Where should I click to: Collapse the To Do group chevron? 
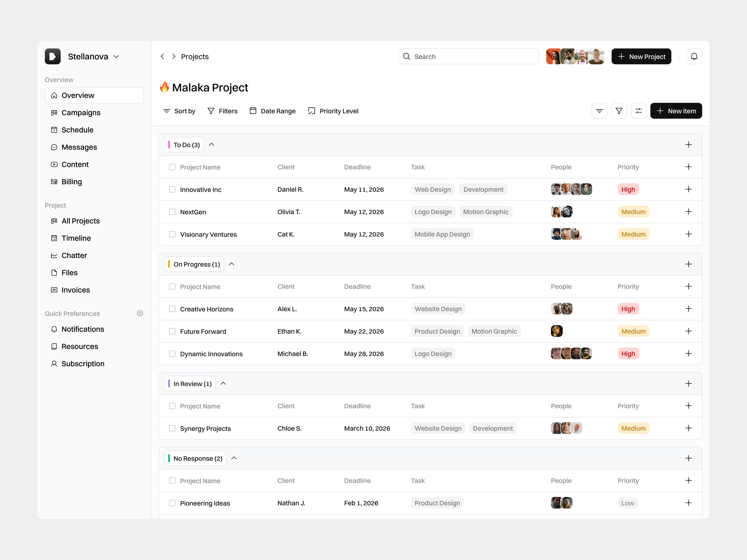click(x=211, y=144)
